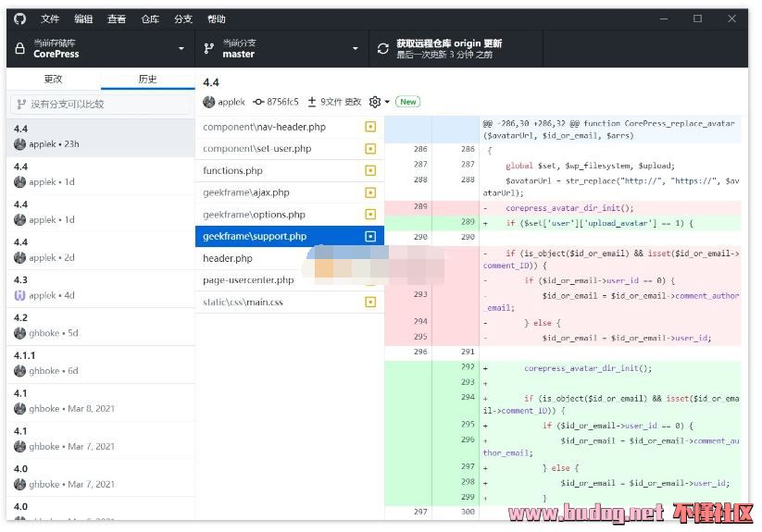Select geekframe\support.php file
This screenshot has height=532, width=762.
click(x=290, y=236)
